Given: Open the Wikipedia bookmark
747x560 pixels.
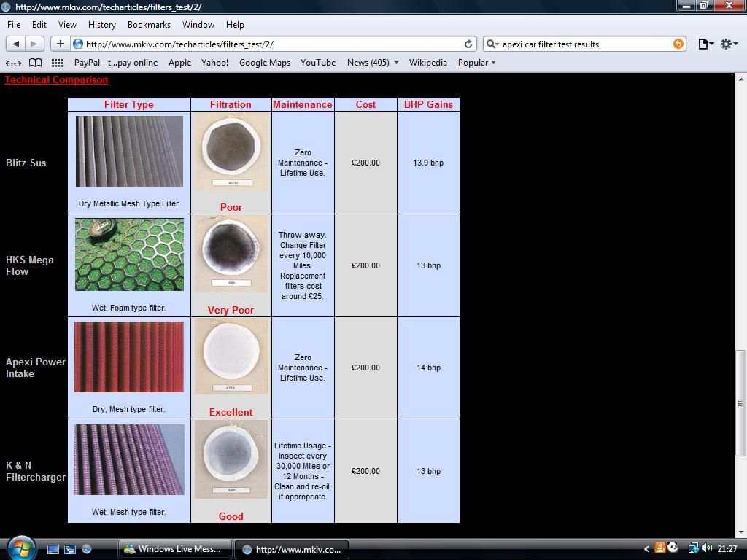Looking at the screenshot, I should point(427,63).
